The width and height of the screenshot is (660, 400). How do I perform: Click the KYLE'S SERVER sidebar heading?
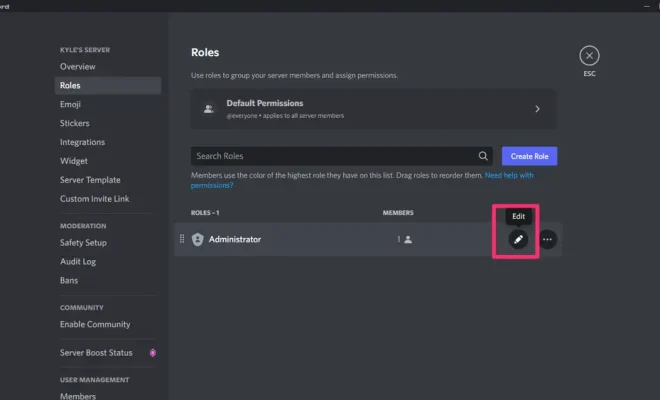(85, 50)
